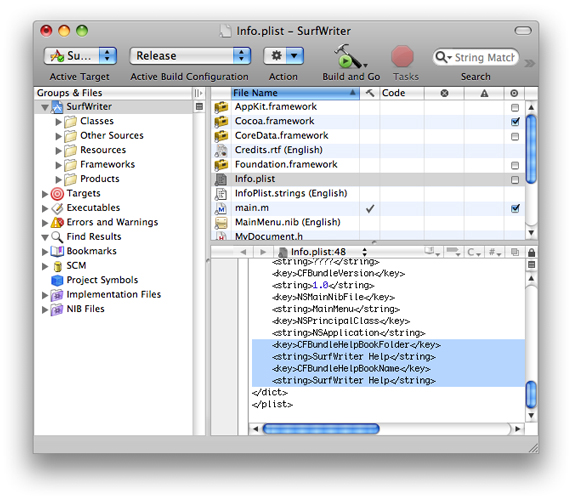Open the class C popup in editor

click(x=474, y=252)
